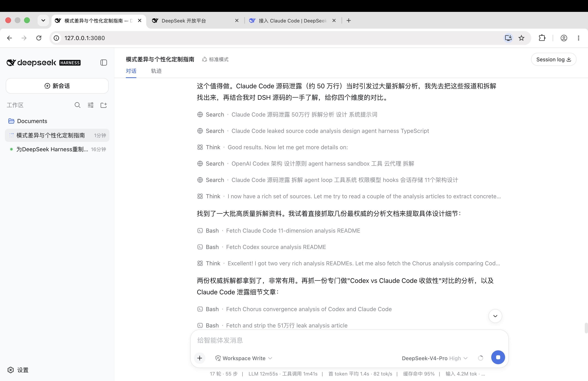Install app icon in address bar
The width and height of the screenshot is (588, 381).
click(508, 38)
